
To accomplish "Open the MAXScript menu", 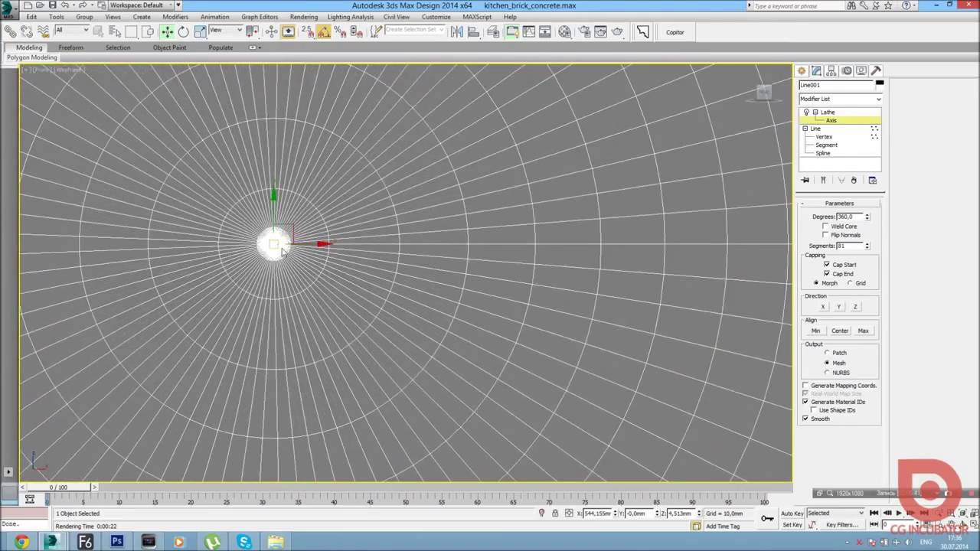I will (477, 17).
